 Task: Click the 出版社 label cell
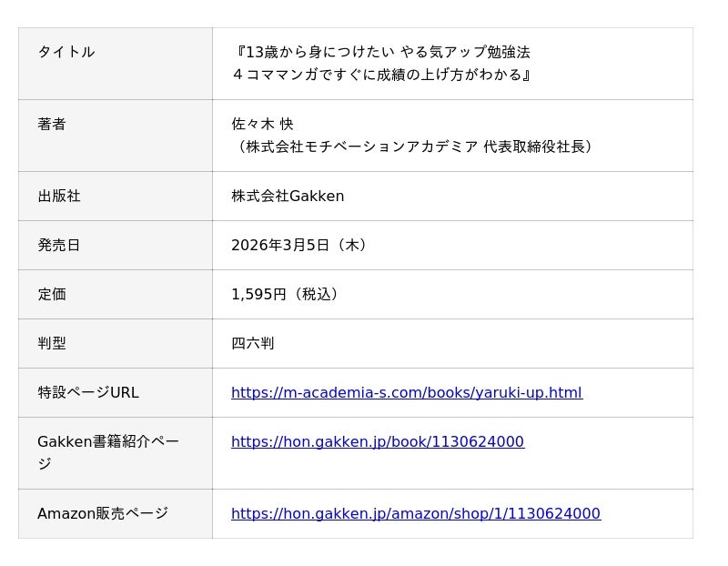59,197
